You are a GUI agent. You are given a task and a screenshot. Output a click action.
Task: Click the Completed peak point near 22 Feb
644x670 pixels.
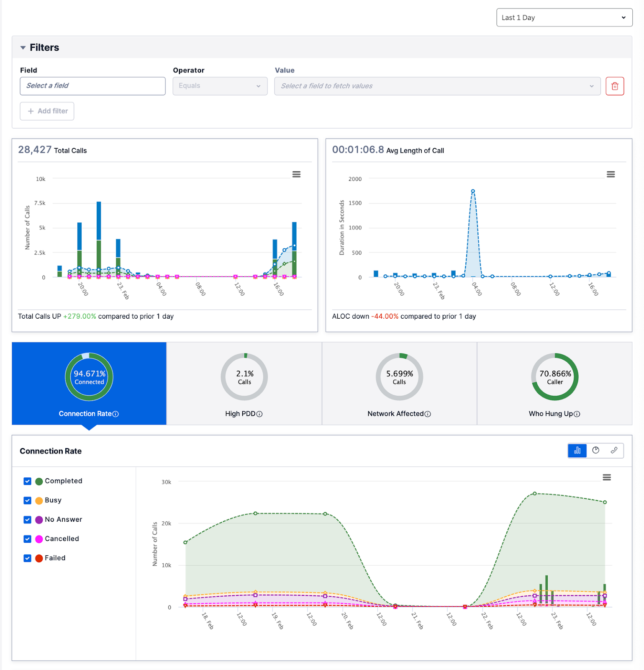click(534, 494)
